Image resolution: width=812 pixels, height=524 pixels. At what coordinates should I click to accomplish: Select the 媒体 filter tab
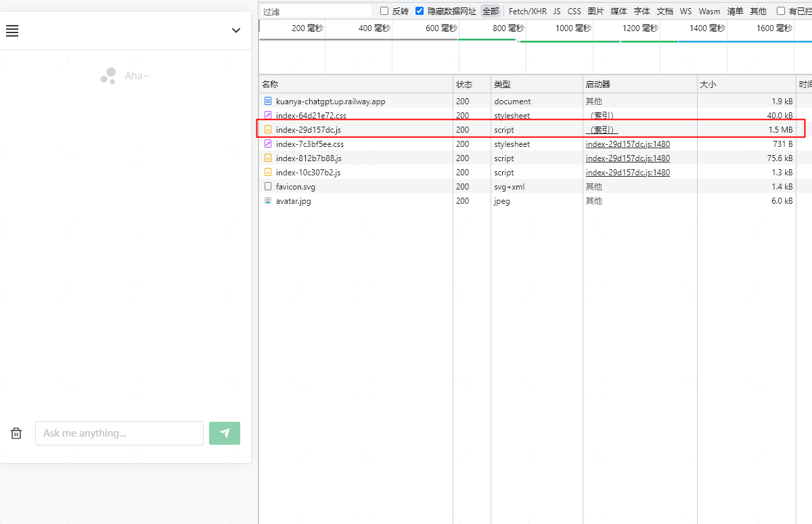(619, 12)
